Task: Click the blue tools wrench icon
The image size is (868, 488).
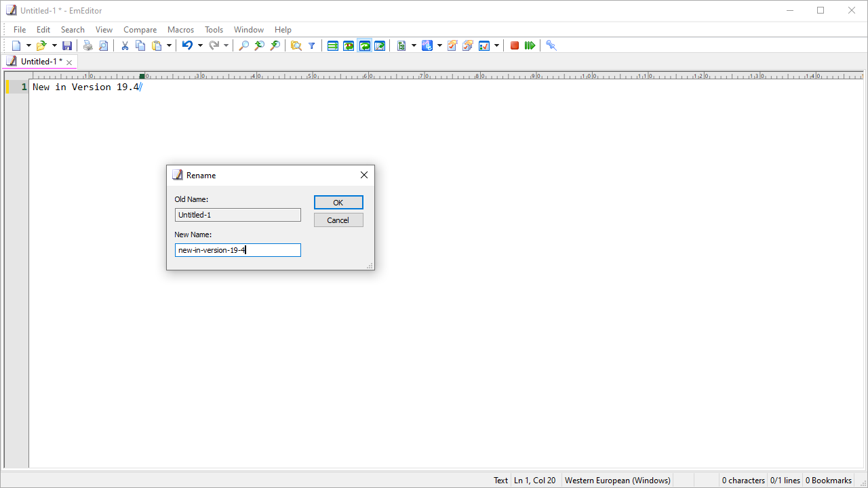Action: 551,45
